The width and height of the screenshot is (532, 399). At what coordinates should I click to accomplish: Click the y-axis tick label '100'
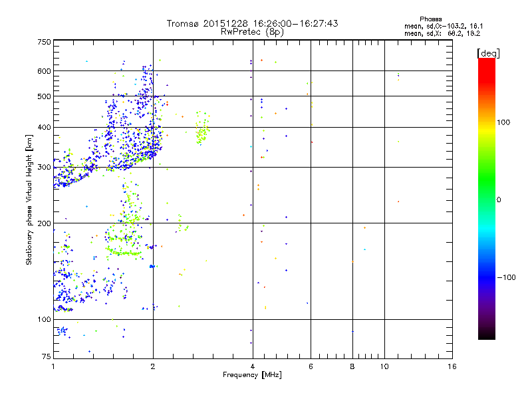click(44, 319)
